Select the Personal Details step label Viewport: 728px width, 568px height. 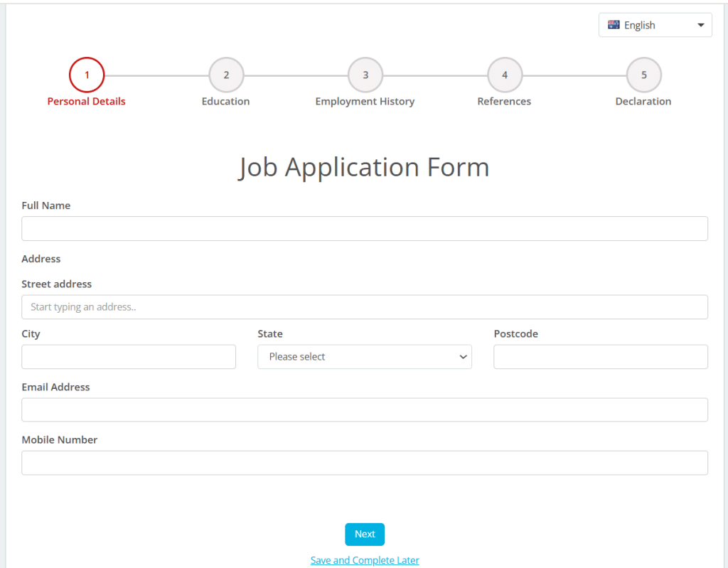tap(86, 101)
